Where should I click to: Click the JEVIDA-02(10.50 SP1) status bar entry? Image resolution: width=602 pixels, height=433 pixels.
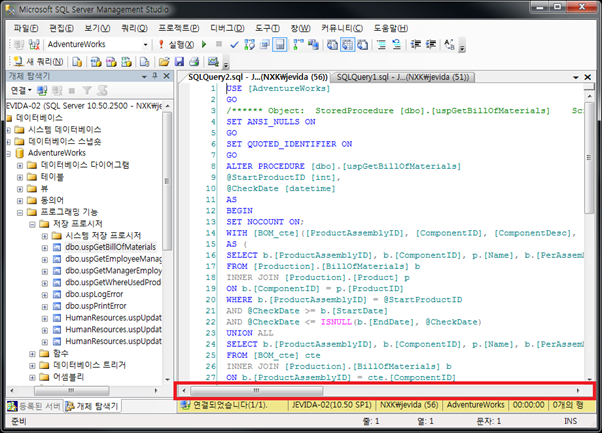click(332, 405)
